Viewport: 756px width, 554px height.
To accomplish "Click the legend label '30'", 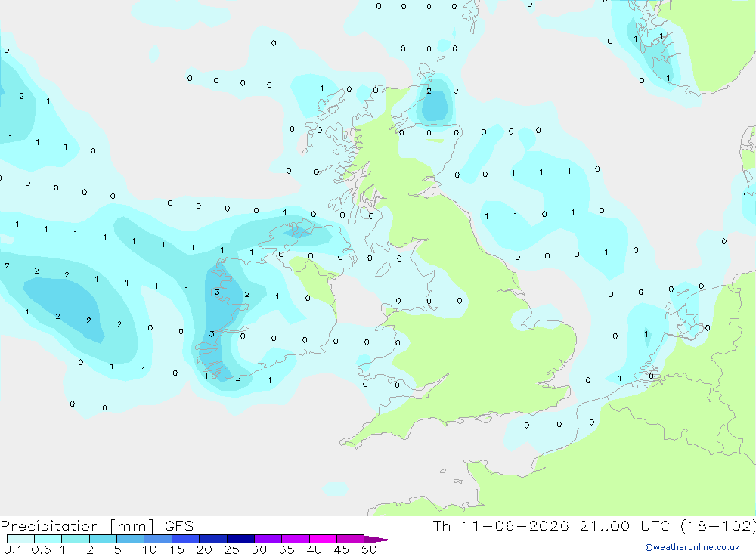I will click(259, 549).
